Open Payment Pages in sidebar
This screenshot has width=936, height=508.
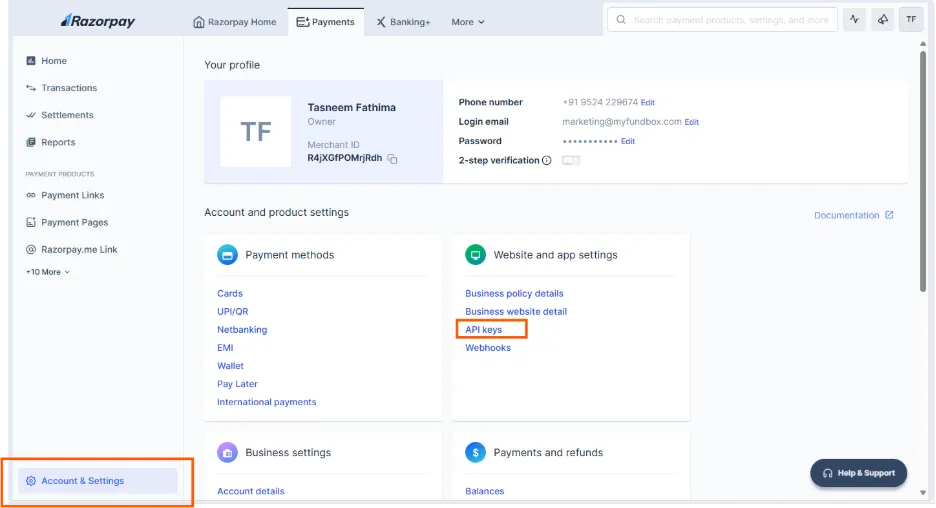tap(75, 223)
